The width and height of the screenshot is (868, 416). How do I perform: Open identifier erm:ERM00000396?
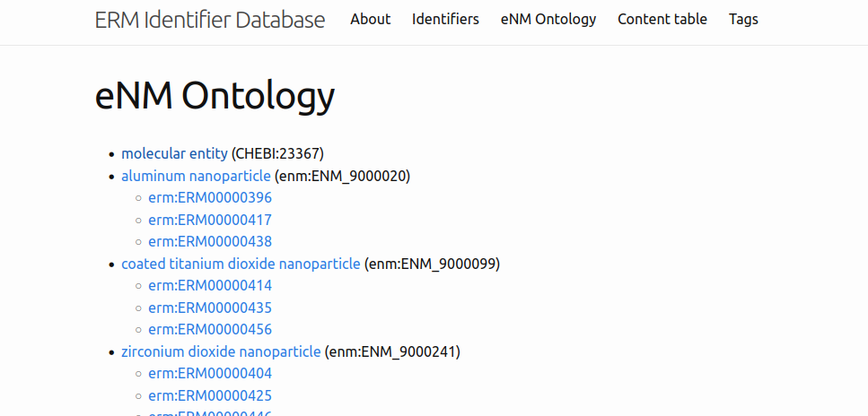point(210,197)
